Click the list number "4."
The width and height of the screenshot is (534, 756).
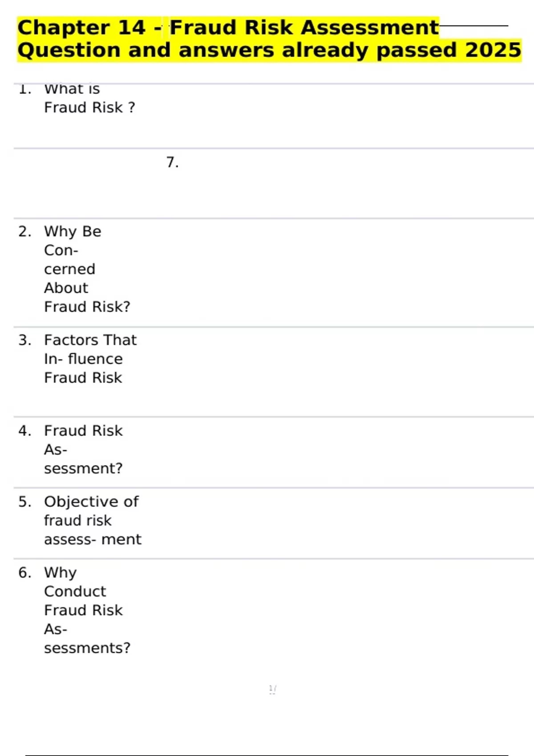[x=25, y=431]
